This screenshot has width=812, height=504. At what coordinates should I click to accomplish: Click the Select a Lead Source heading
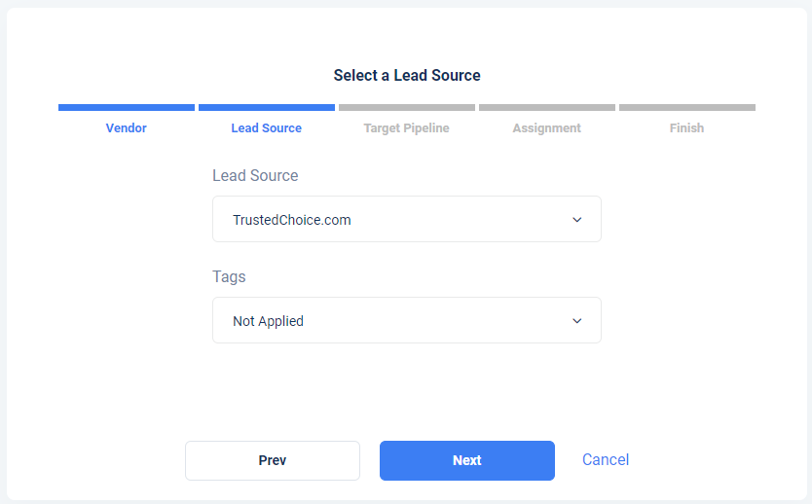407,76
